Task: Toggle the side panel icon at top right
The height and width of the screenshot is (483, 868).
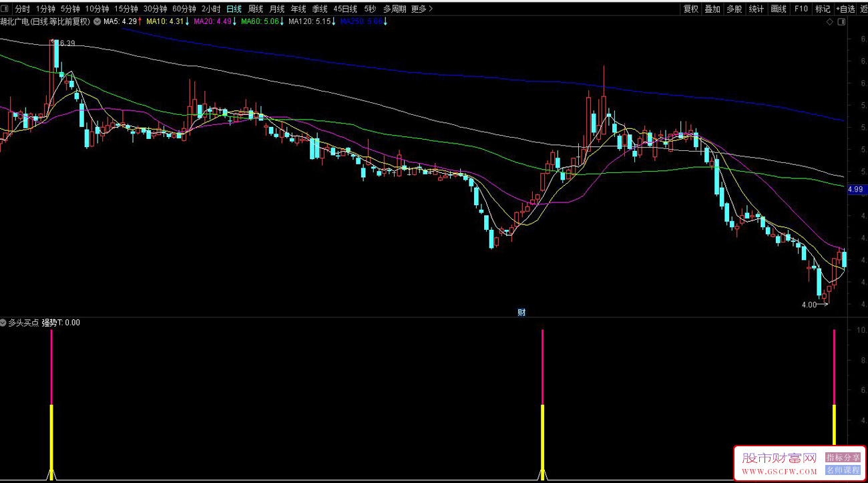Action: [x=841, y=22]
